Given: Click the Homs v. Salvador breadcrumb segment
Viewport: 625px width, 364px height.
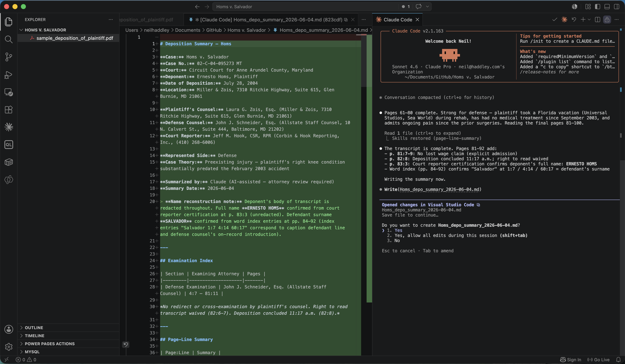Looking at the screenshot, I should click(x=247, y=30).
